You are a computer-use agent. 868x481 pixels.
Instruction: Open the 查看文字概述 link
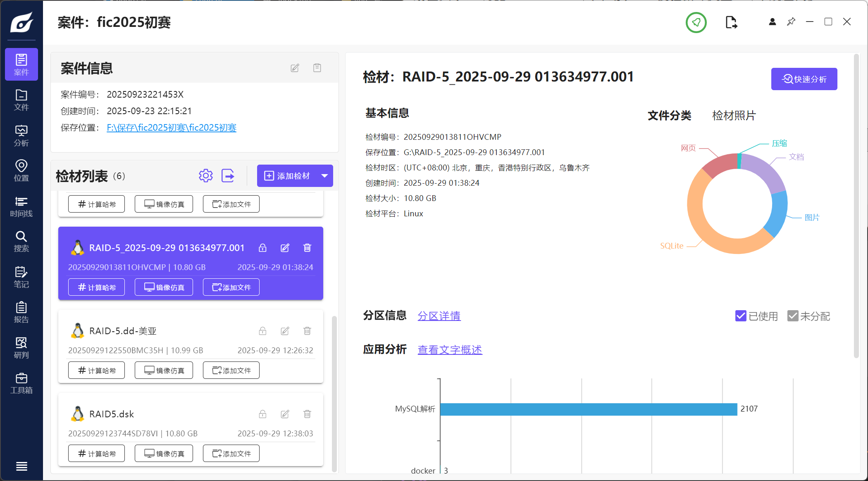(450, 350)
